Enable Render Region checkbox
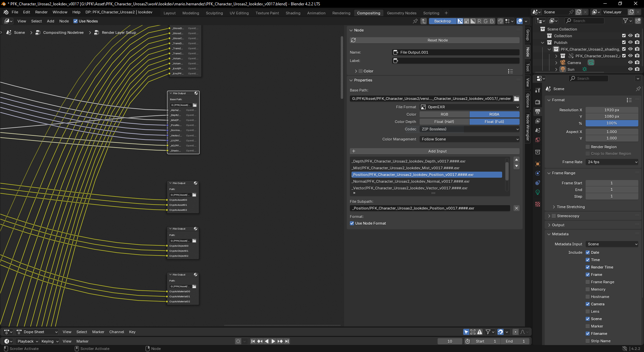This screenshot has width=644, height=352. 588,147
